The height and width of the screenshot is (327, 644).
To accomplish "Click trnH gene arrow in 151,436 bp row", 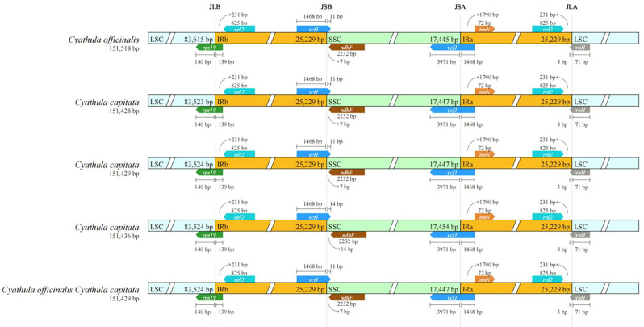I will pos(580,235).
